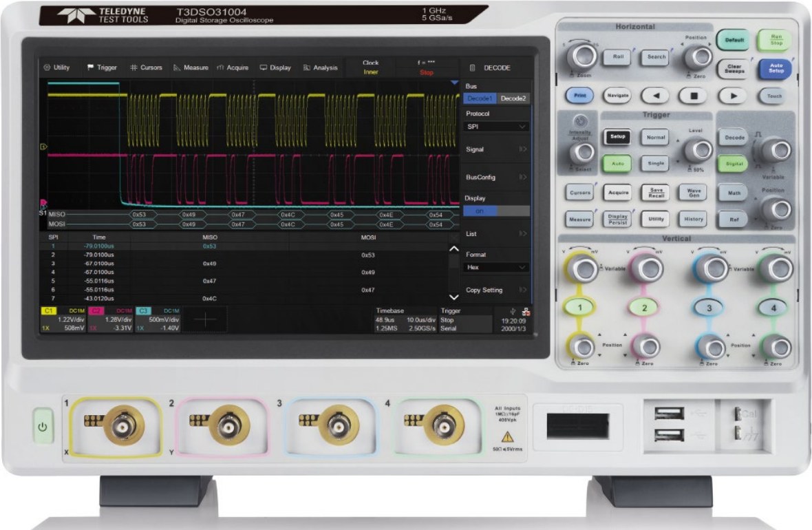Viewport: 812px width, 530px height.
Task: Switch to the Decode2 tab
Action: point(513,98)
